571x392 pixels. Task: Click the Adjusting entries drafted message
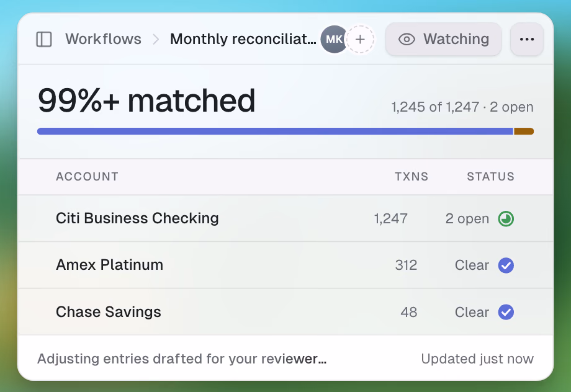[182, 359]
